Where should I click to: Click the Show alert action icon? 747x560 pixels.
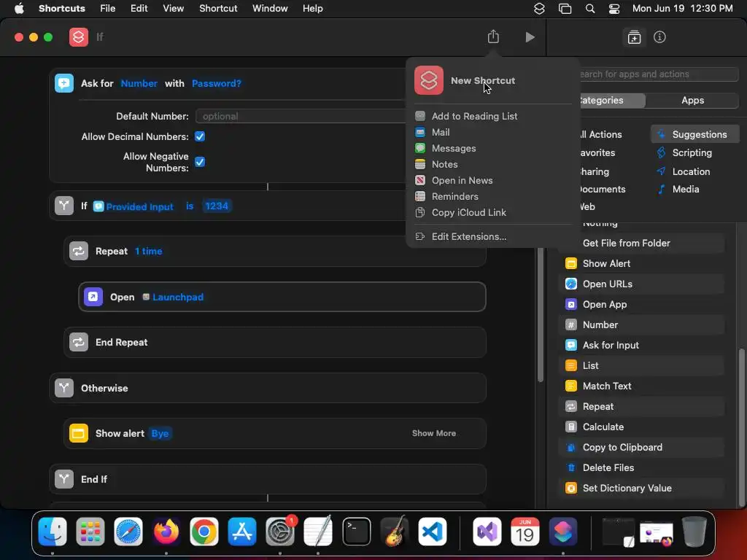tap(79, 433)
